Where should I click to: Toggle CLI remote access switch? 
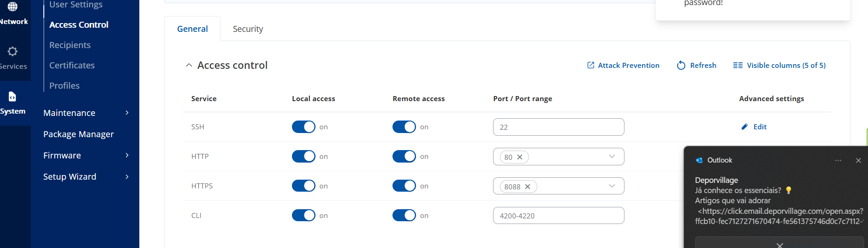pyautogui.click(x=404, y=215)
